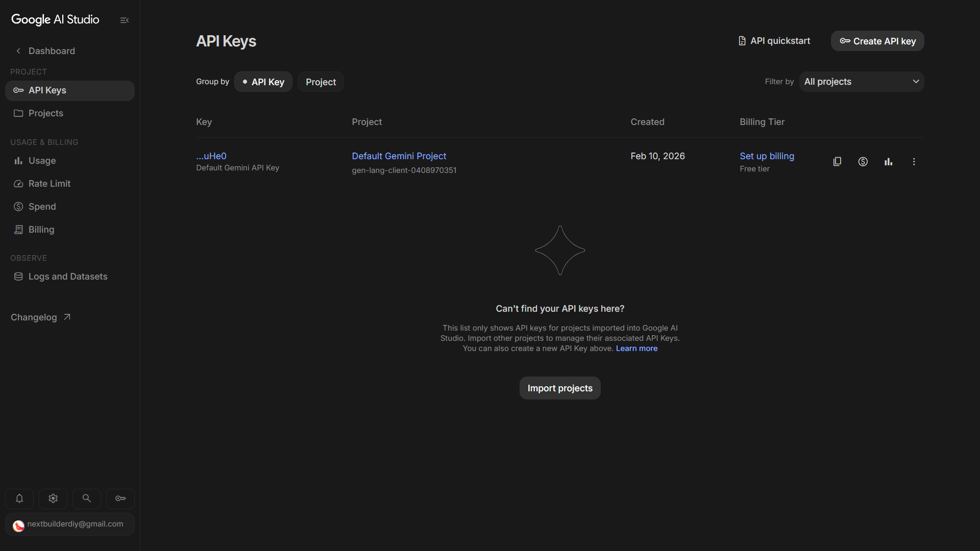Click the ...uHe0 key link
Viewport: 980px width, 551px height.
tap(211, 156)
